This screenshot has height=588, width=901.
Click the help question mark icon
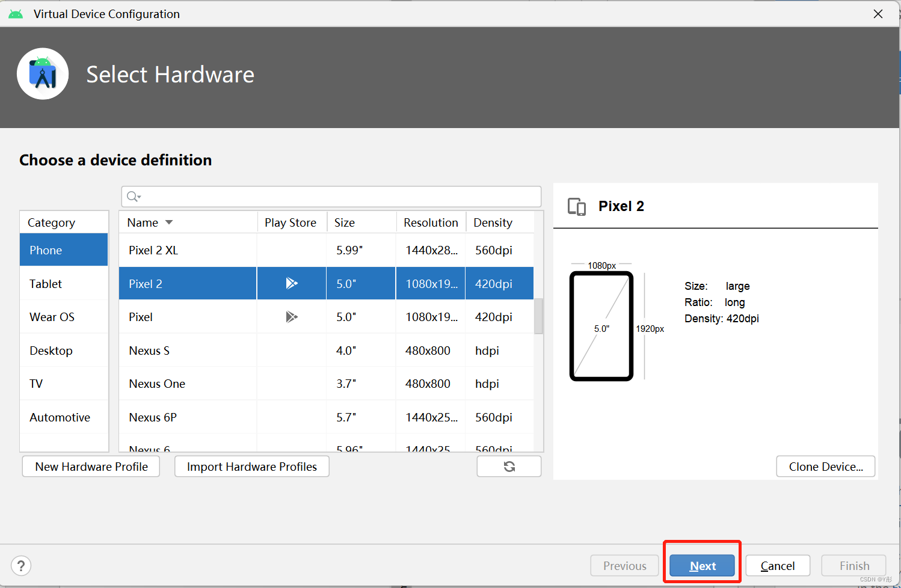tap(21, 565)
